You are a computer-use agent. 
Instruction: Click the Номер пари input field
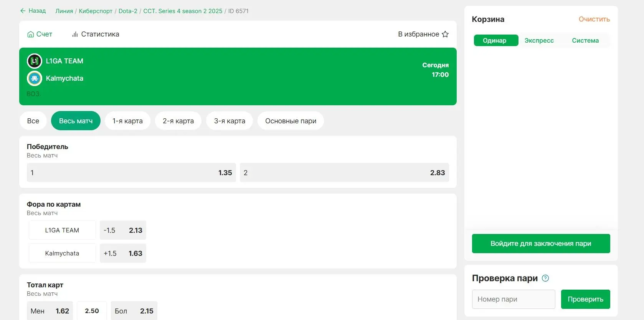coord(513,299)
